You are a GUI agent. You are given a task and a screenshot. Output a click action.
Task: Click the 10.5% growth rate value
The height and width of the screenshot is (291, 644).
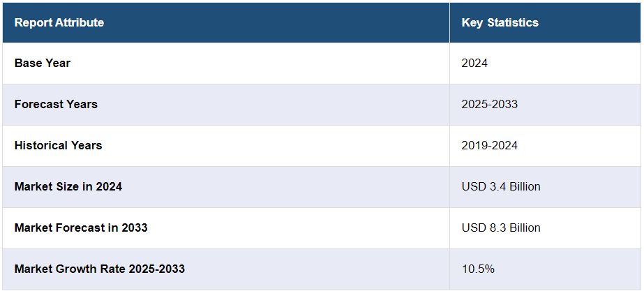point(478,269)
